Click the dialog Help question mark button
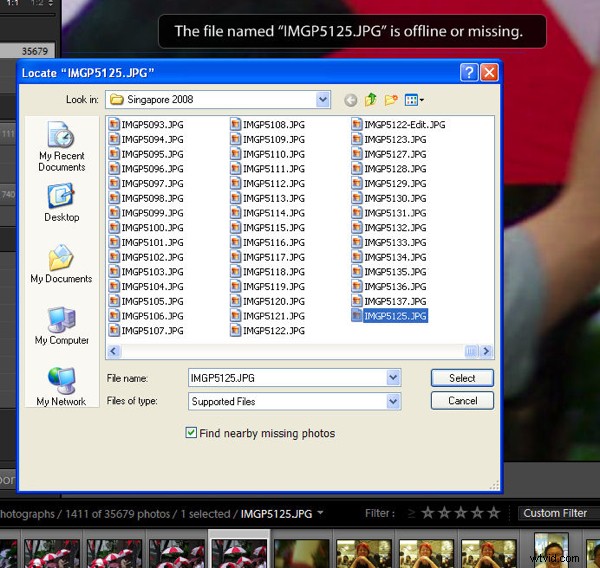Viewport: 600px width, 568px height. pyautogui.click(x=469, y=73)
